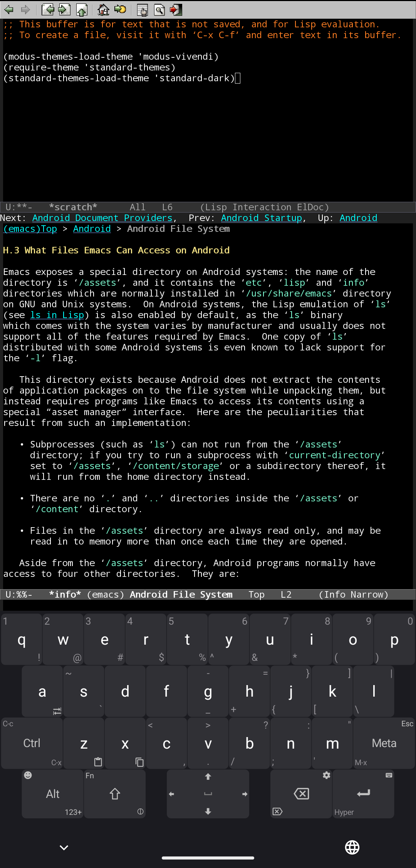Tap the space bar key
This screenshot has height=868, width=416.
coord(208,794)
